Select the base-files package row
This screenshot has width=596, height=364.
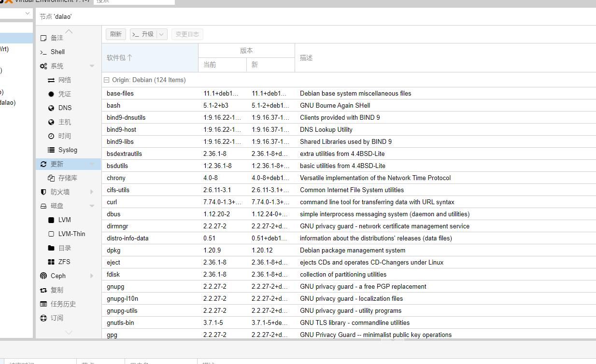(349, 93)
